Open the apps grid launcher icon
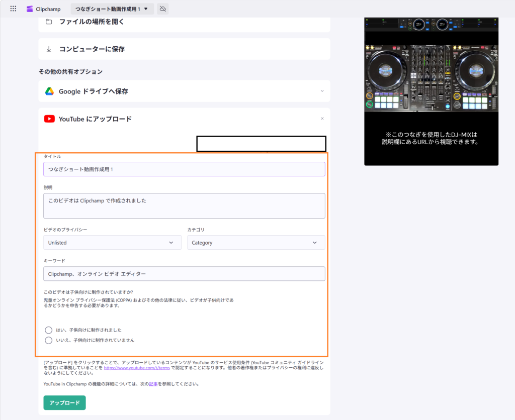515x420 pixels. [13, 9]
